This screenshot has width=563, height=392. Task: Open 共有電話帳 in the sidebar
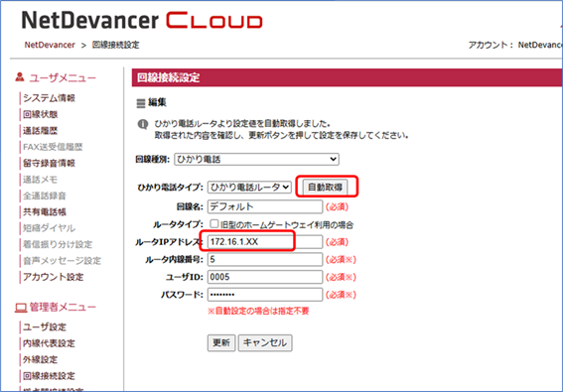point(45,211)
